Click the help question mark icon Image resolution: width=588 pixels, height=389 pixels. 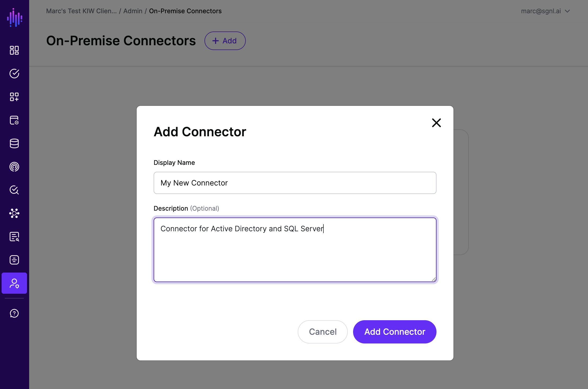click(14, 313)
